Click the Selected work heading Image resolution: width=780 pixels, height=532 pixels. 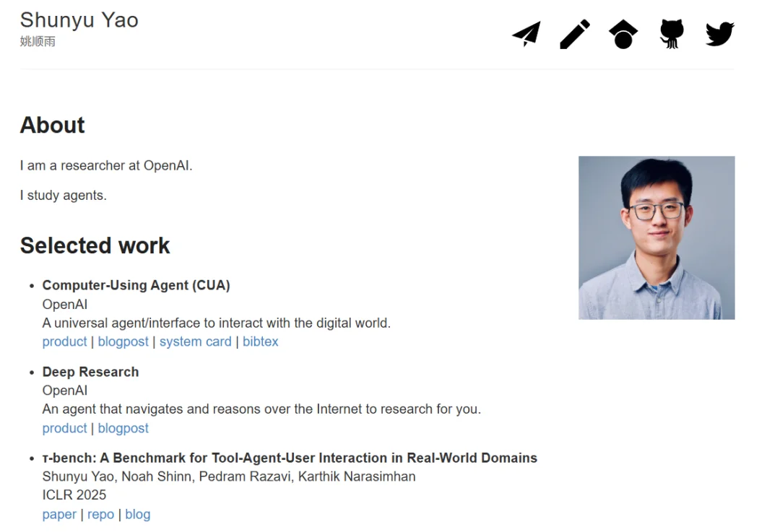[95, 245]
